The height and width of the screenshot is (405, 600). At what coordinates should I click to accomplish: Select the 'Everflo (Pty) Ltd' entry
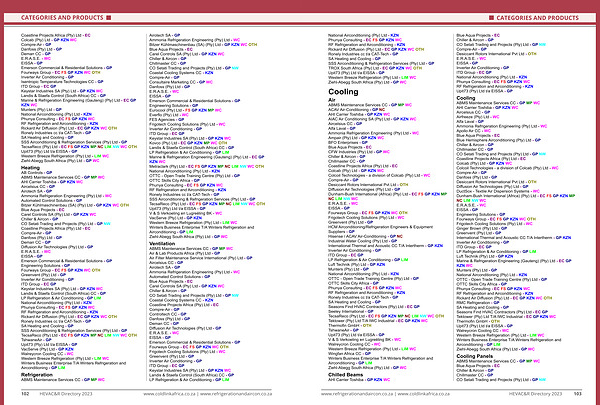point(169,115)
